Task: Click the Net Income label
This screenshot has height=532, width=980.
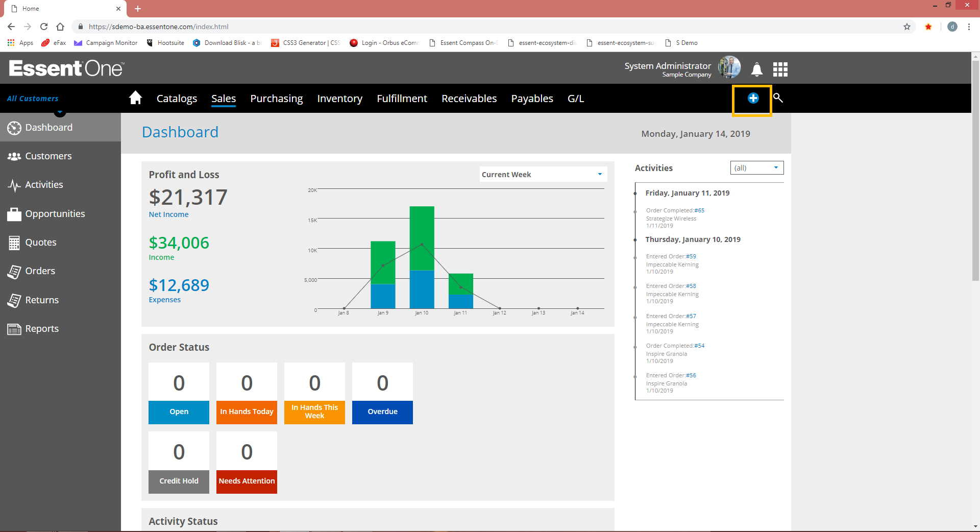Action: tap(168, 214)
